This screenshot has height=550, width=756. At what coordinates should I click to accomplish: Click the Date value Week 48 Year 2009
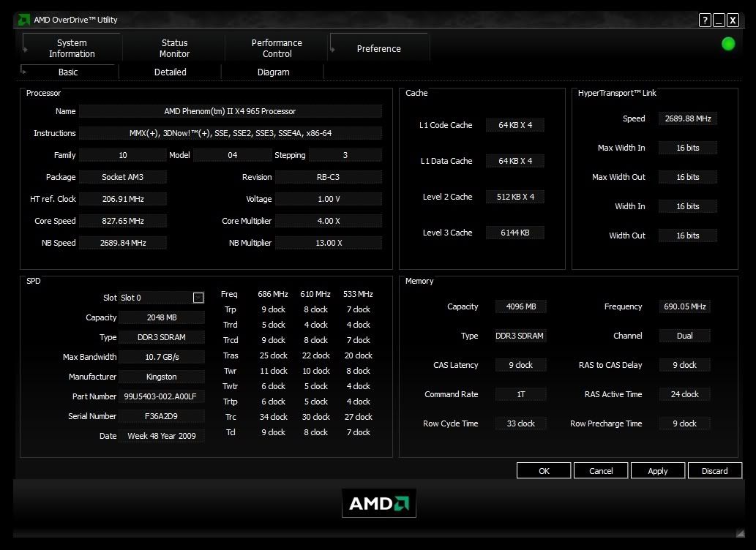tap(161, 436)
